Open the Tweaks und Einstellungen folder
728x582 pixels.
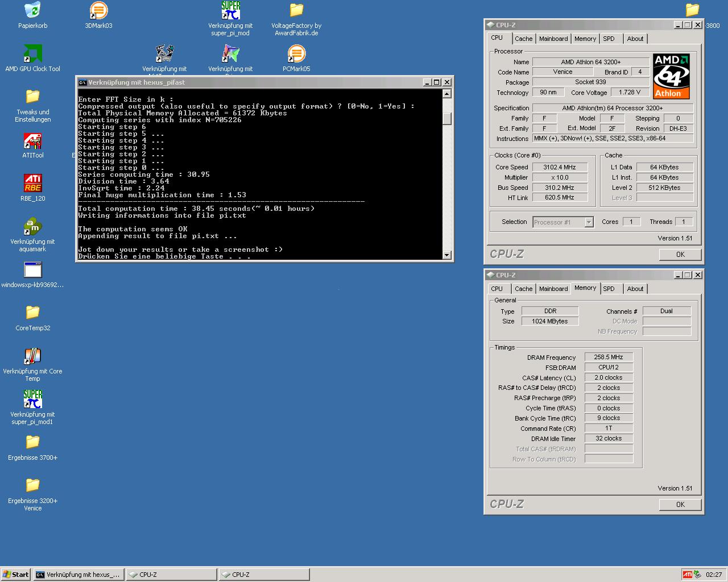point(32,97)
